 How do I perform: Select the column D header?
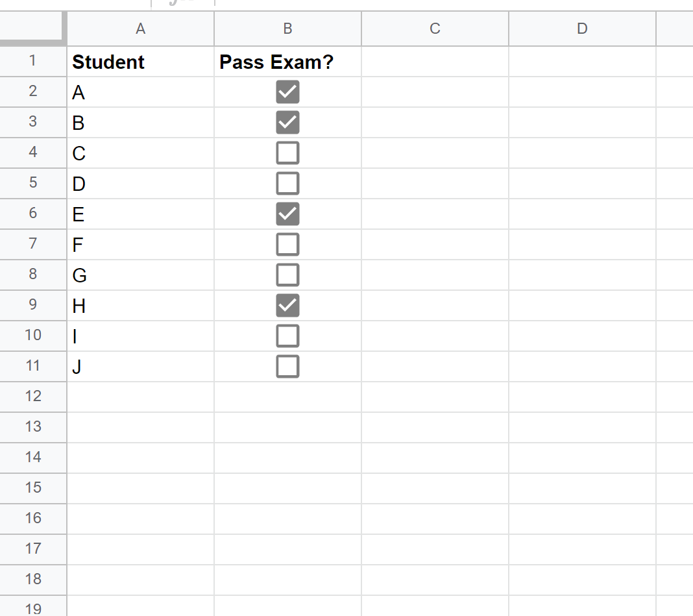coord(582,29)
